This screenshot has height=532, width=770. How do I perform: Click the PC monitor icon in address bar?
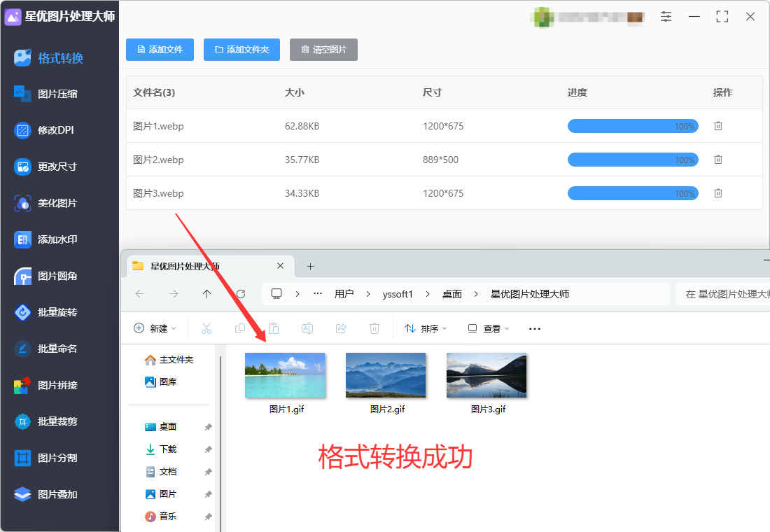point(276,294)
